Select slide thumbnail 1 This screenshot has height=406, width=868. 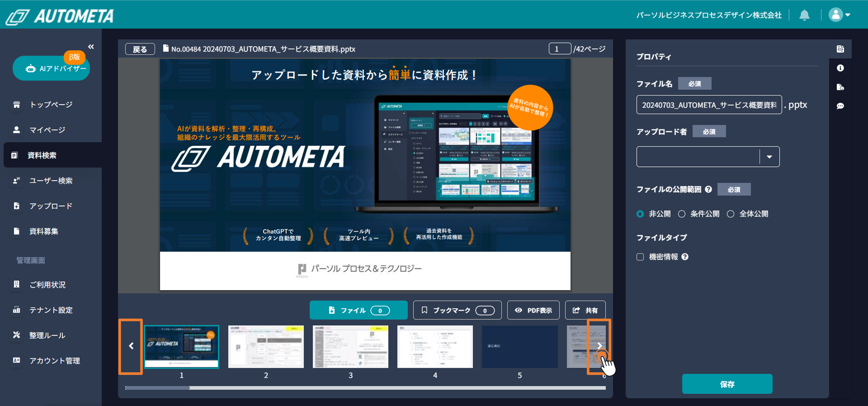click(x=181, y=346)
